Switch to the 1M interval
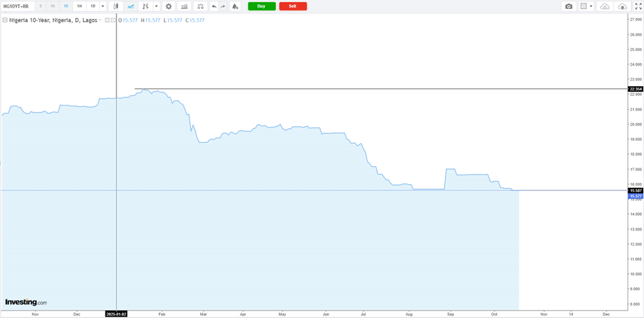 (x=79, y=6)
